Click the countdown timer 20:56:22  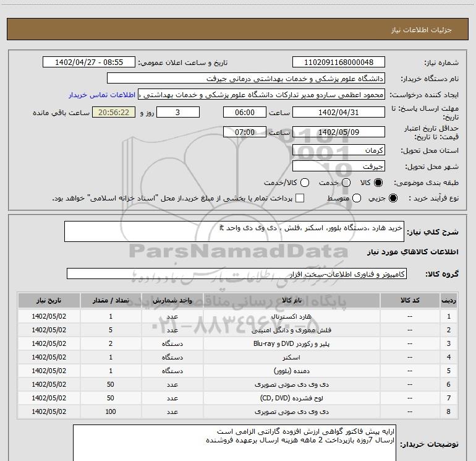point(114,112)
